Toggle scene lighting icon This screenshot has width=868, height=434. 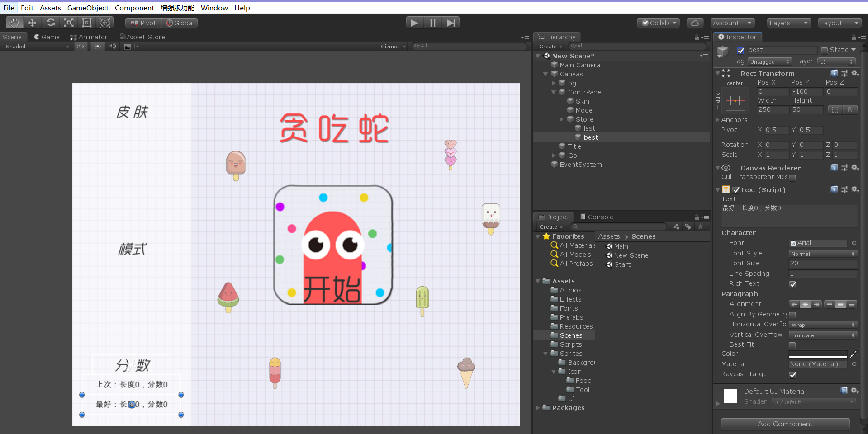tap(98, 46)
